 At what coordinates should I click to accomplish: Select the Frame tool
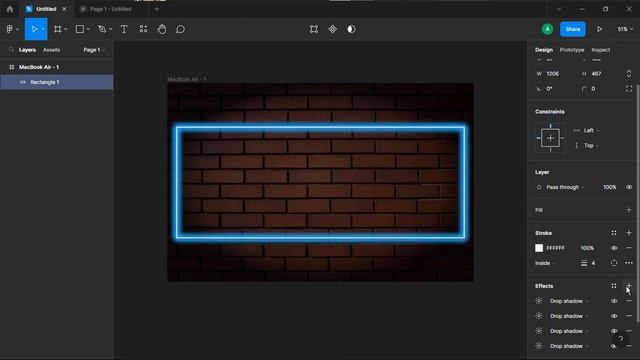tap(58, 29)
